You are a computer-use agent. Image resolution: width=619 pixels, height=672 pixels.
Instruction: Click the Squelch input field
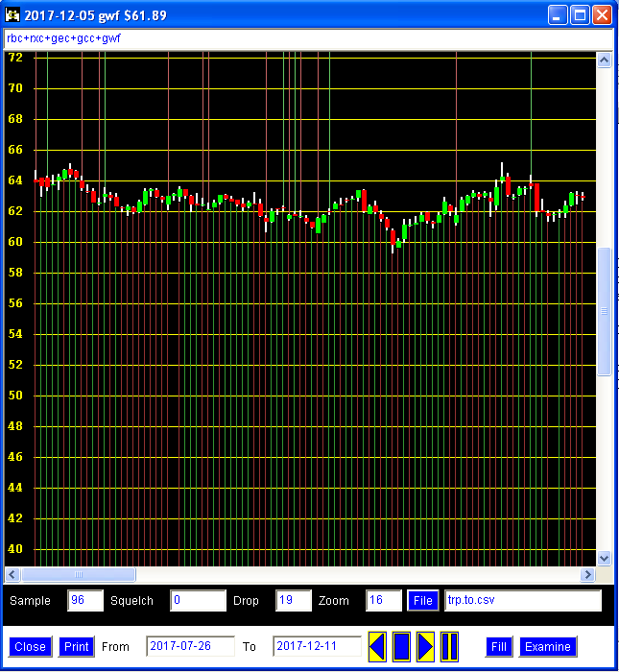(198, 600)
